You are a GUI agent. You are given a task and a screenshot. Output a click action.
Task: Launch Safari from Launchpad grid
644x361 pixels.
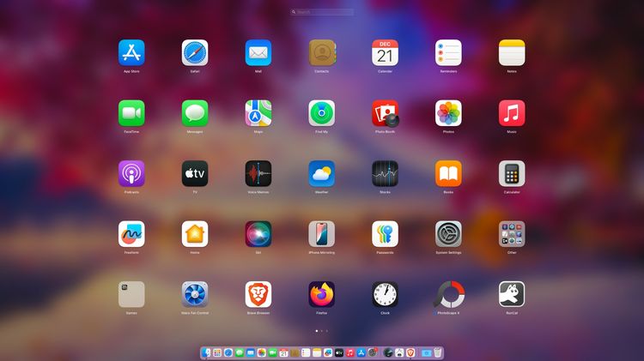(195, 52)
